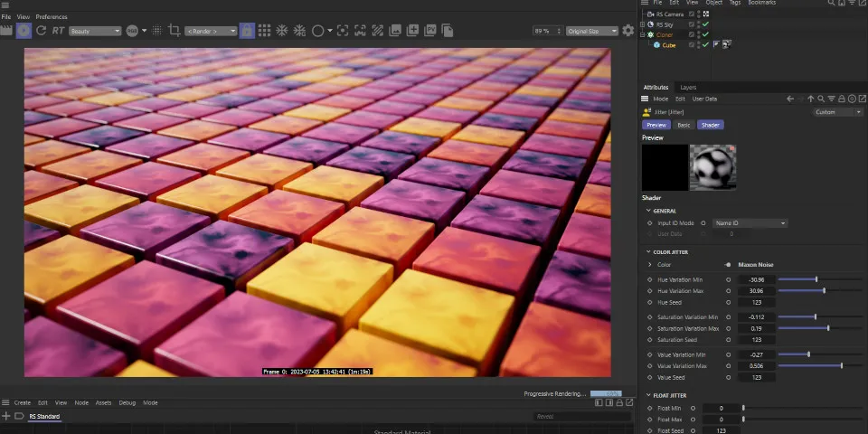Collapse the COLOR JITTER section
The image size is (868, 434).
coord(648,252)
